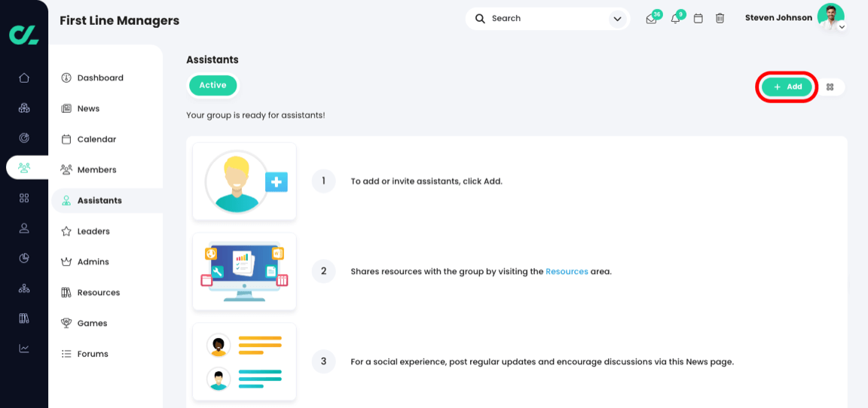The image size is (868, 408).
Task: Open the target goals icon in the dark sidebar
Action: (x=24, y=138)
